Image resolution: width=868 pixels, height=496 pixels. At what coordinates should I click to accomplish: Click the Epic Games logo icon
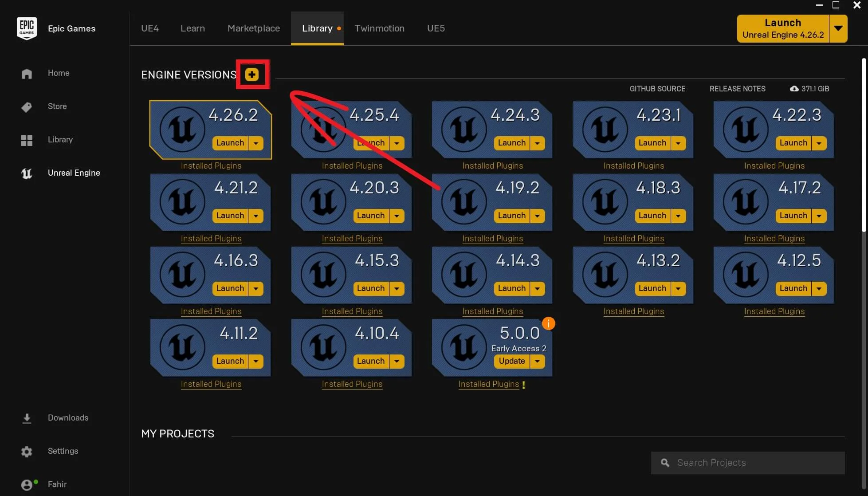point(27,28)
